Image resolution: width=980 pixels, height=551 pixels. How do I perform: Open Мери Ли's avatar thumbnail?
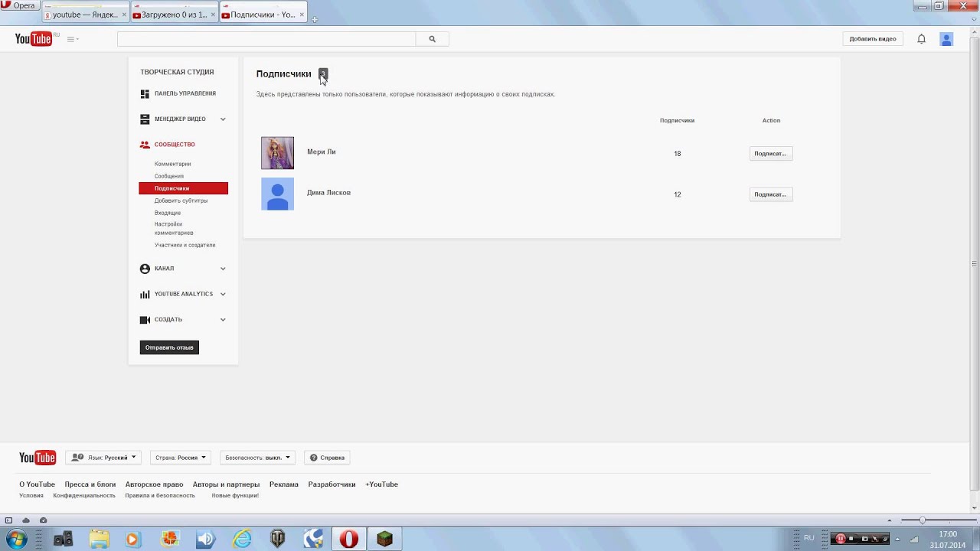[277, 153]
